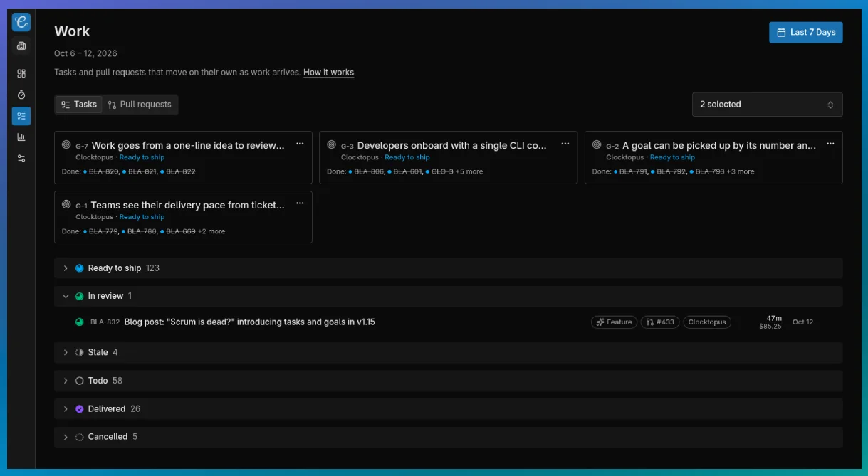The height and width of the screenshot is (476, 868).
Task: Open the three-dot menu on G-2 card
Action: pyautogui.click(x=830, y=144)
